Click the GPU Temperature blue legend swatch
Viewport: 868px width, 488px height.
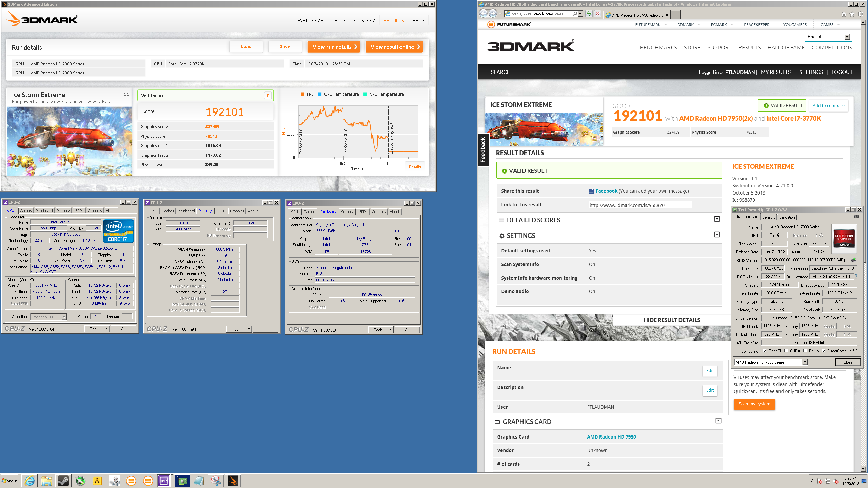coord(319,94)
